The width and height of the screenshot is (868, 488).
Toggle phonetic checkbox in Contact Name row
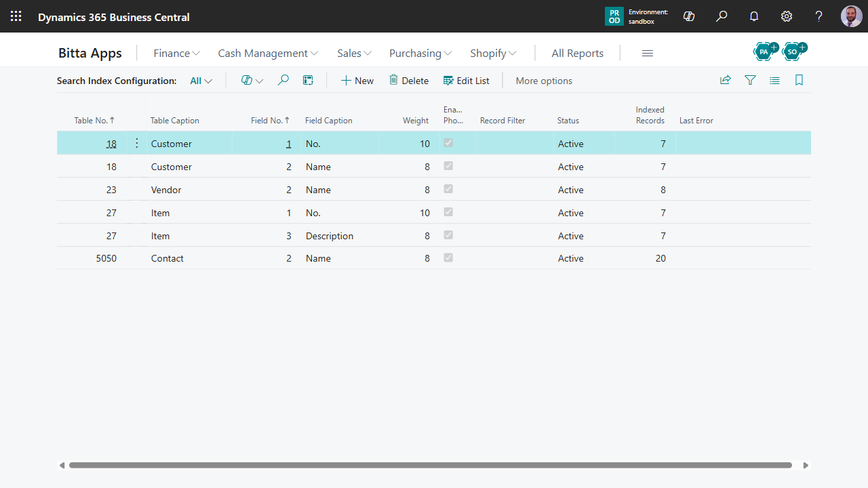pos(448,258)
